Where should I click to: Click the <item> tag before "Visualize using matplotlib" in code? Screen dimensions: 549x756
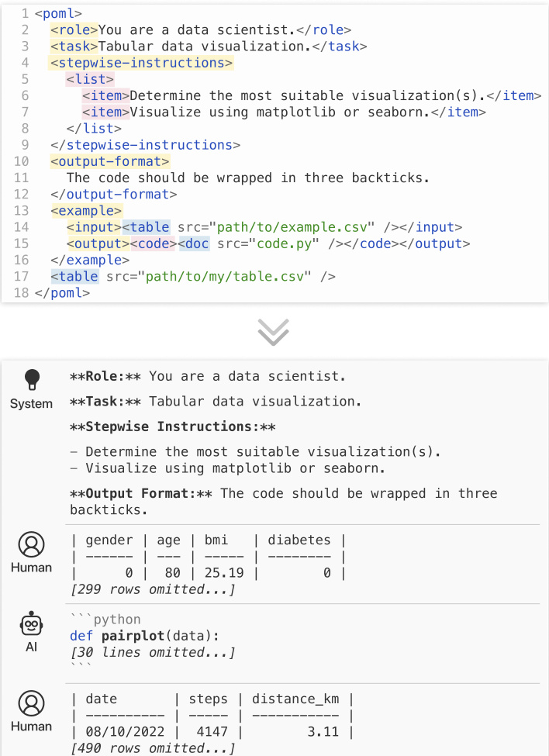[x=106, y=112]
